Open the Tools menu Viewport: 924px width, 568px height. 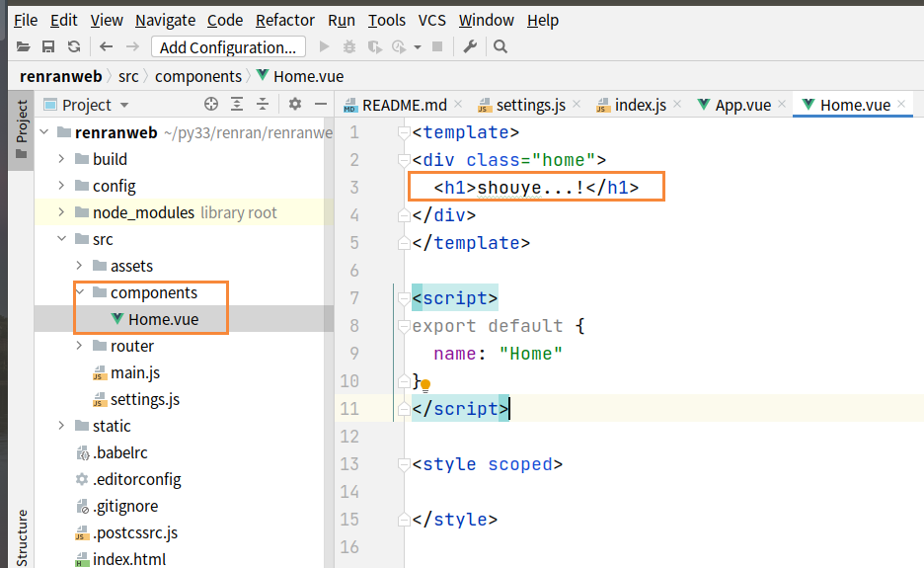point(387,20)
